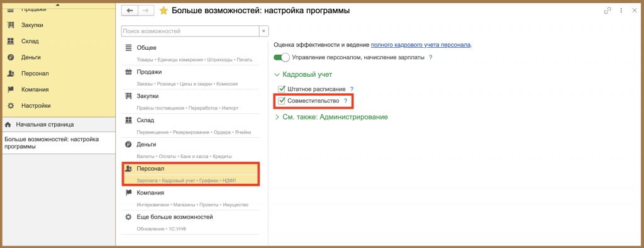Uncheck the Совместительство checkbox
Image resolution: width=644 pixels, height=248 pixels.
click(x=282, y=101)
